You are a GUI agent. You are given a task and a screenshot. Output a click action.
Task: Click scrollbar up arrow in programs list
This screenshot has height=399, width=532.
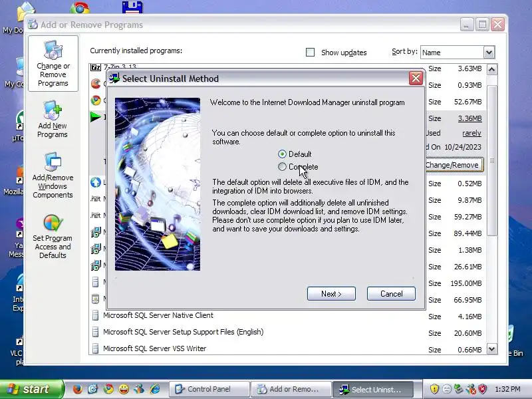click(x=491, y=70)
